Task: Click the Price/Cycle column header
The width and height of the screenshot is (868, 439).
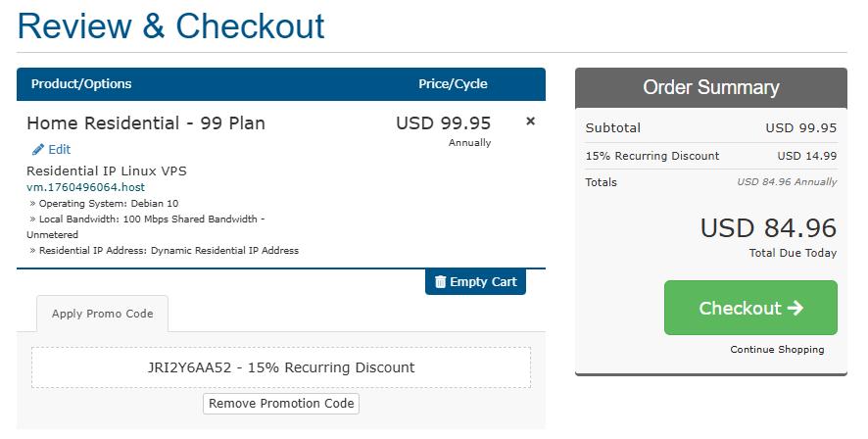Action: pos(453,84)
